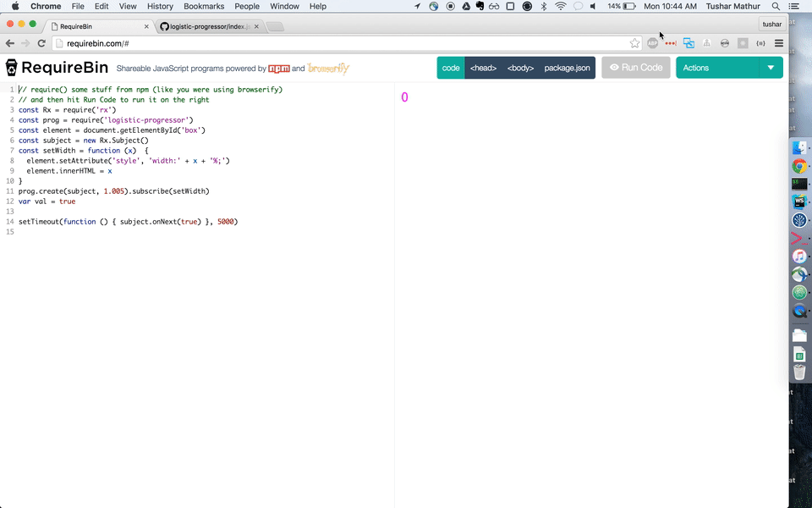Screen dimensions: 812x508
Task: Click the volume icon in menu bar
Action: pos(592,6)
